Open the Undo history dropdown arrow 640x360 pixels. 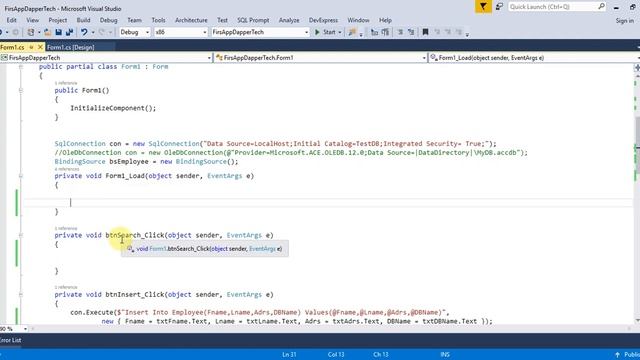tap(93, 32)
